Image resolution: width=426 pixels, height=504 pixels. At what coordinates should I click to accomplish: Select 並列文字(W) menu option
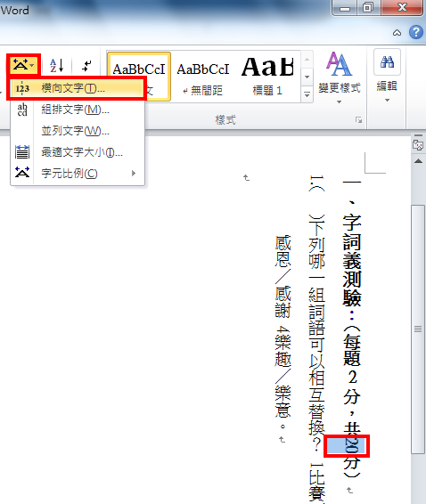point(78,131)
